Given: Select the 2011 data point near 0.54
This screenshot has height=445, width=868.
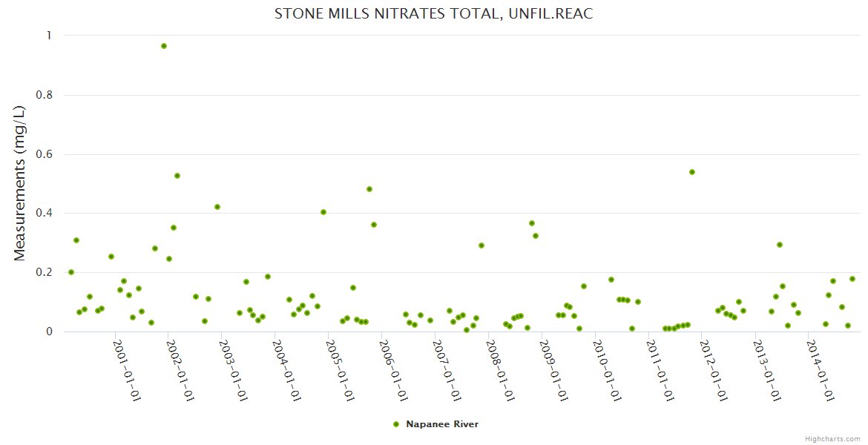Looking at the screenshot, I should (x=692, y=172).
